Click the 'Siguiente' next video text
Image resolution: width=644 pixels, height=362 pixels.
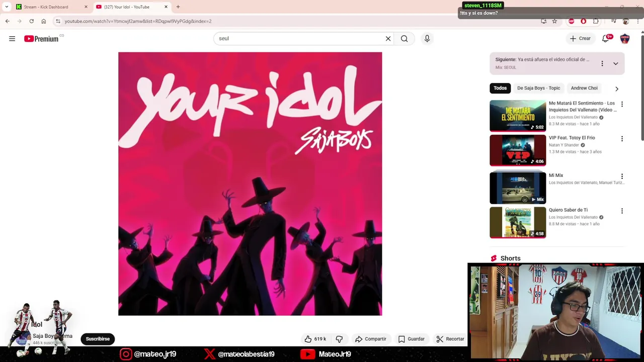[542, 59]
